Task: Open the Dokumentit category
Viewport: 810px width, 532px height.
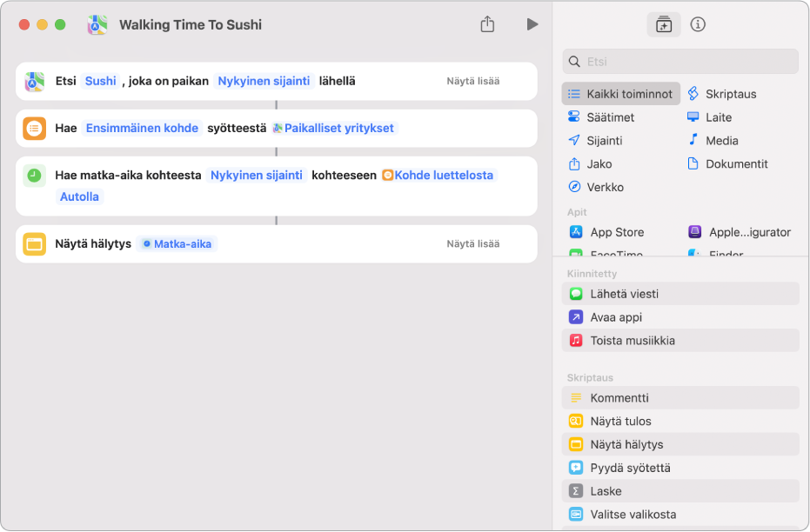Action: tap(736, 163)
